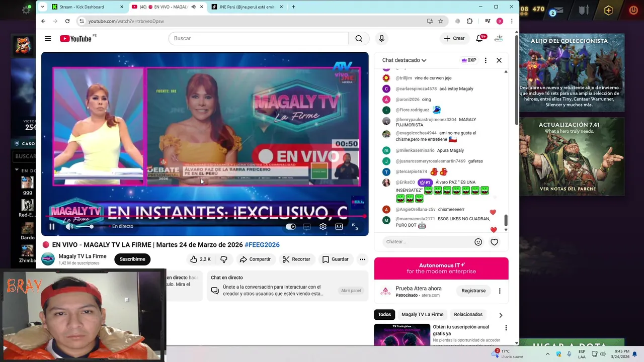Enter fullscreen video mode
The image size is (644, 362).
tap(355, 227)
